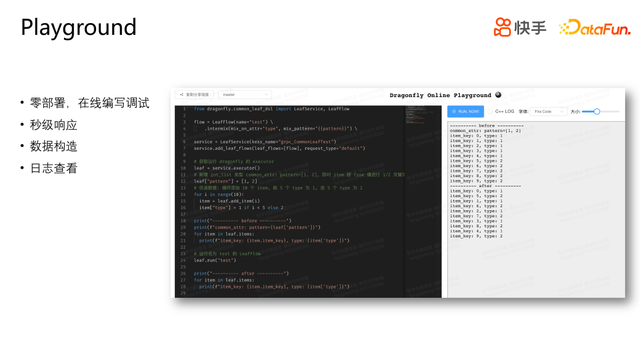Viewport: 640px width, 360px height.
Task: Click the DataFun logo
Action: [595, 27]
